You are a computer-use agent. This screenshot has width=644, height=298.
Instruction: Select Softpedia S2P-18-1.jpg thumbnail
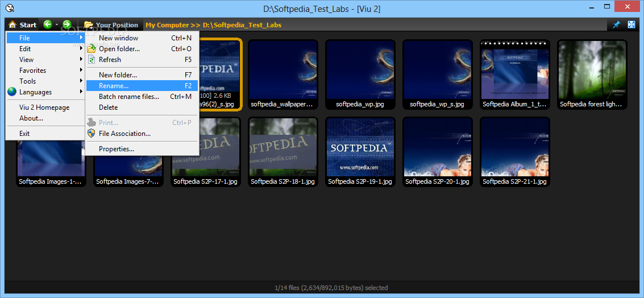coord(282,152)
